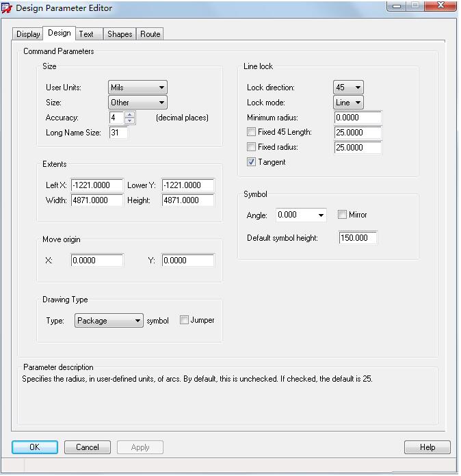461x476 pixels.
Task: Open the Drawing Type Package dropdown
Action: pyautogui.click(x=109, y=321)
